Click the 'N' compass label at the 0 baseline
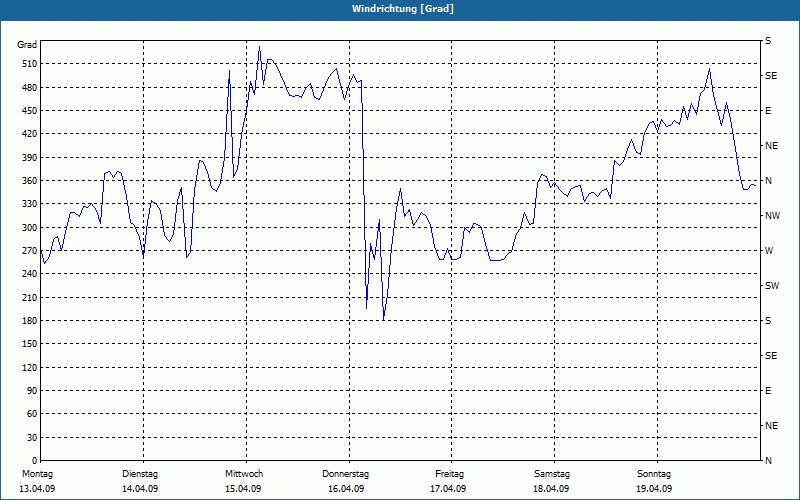The height and width of the screenshot is (500, 800). (x=768, y=461)
